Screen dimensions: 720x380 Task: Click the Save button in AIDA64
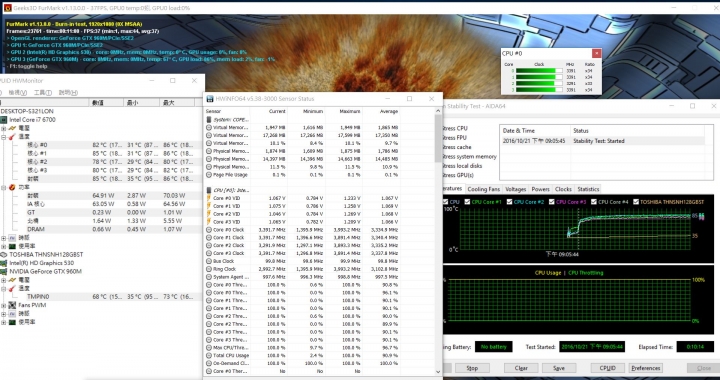[x=559, y=368]
